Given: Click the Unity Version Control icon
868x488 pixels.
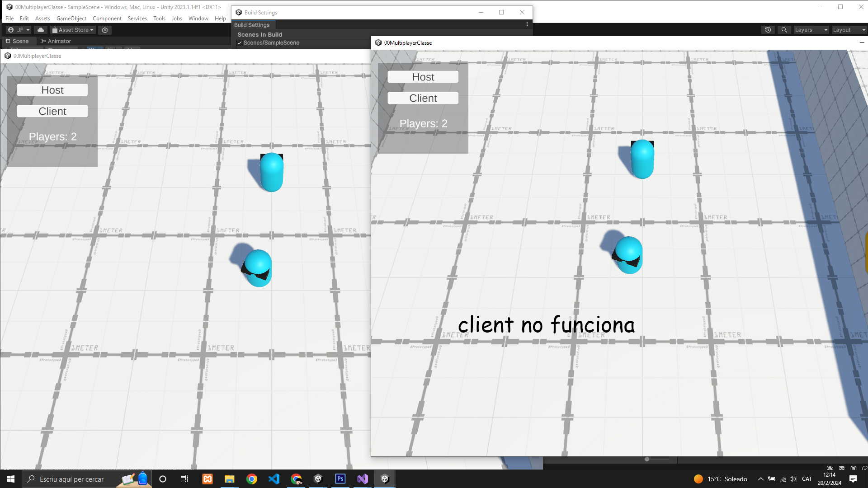Looking at the screenshot, I should click(105, 30).
